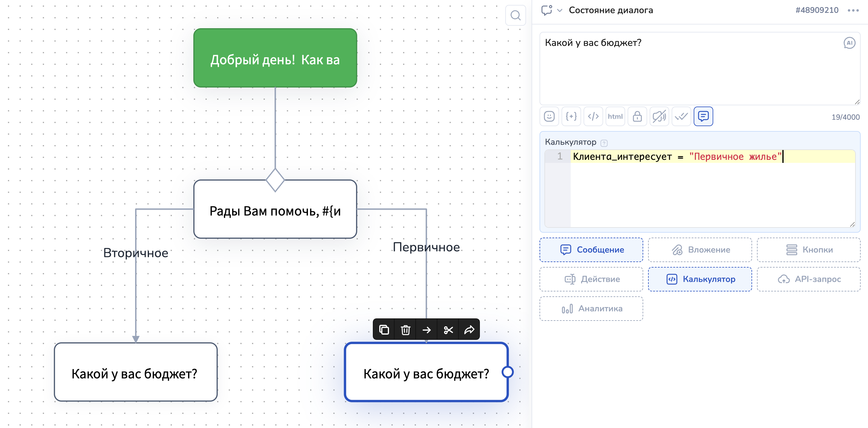The height and width of the screenshot is (428, 868).
Task: Click the arrow connect icon on node toolbar
Action: coord(427,329)
